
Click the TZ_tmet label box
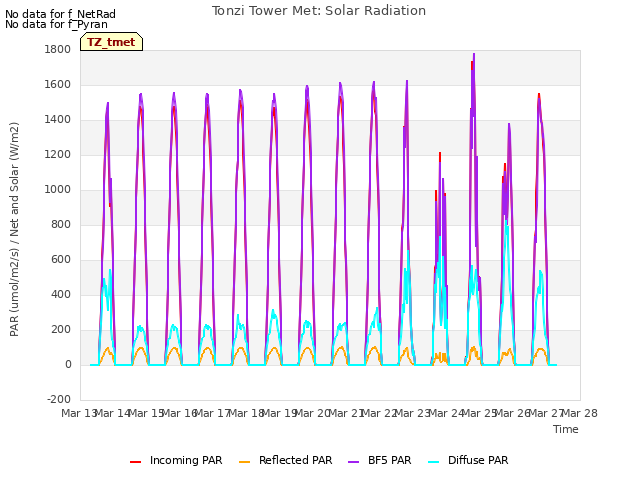point(111,42)
